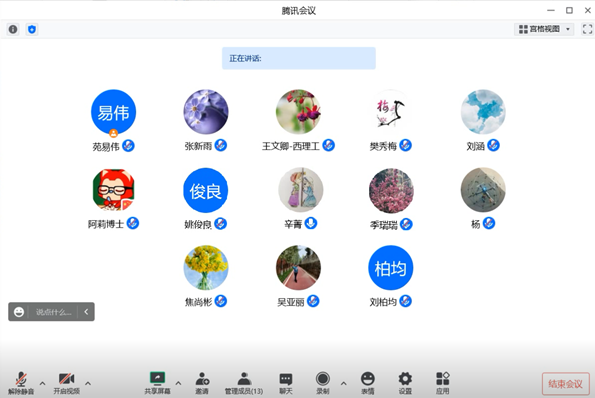
Task: Turn on camera via 开启视频
Action: 66,383
